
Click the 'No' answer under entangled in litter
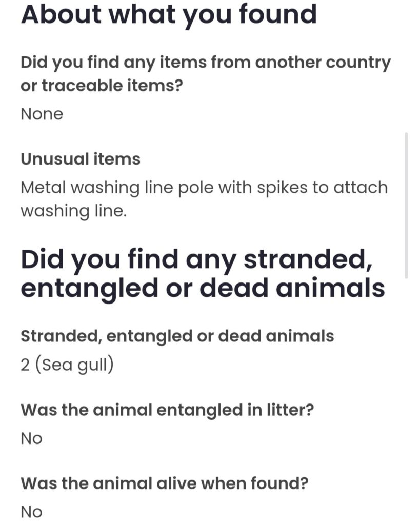click(x=31, y=439)
